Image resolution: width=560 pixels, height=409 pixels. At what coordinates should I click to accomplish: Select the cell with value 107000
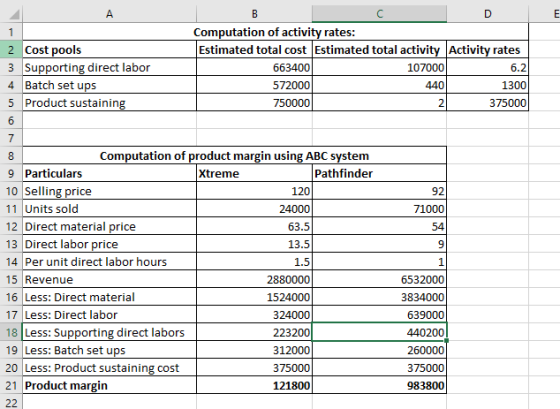coord(379,68)
